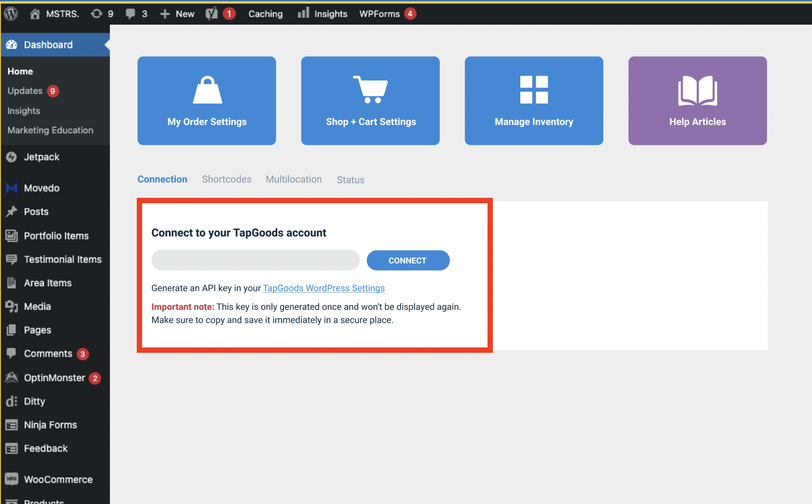Click the Movedo M logo icon
Image resolution: width=812 pixels, height=504 pixels.
[x=11, y=188]
